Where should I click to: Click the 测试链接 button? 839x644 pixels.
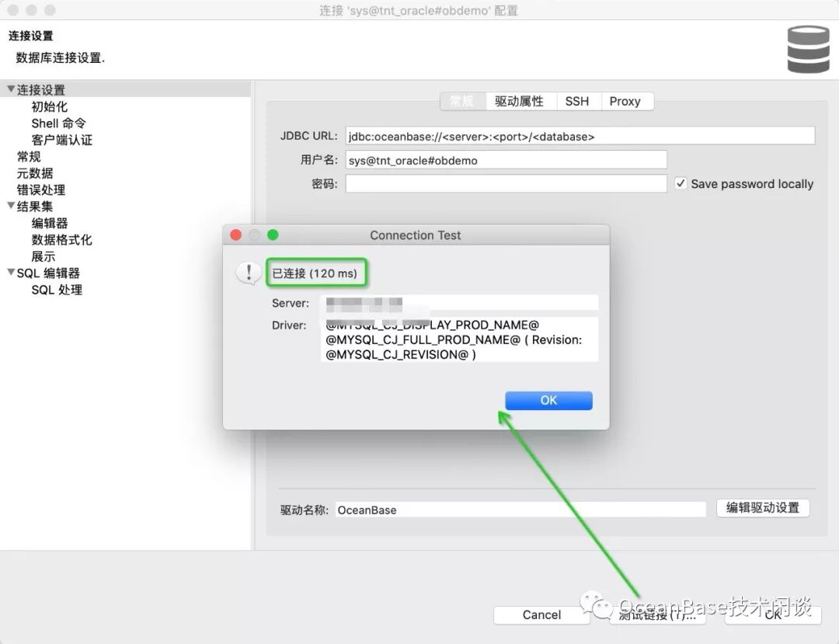pos(658,615)
